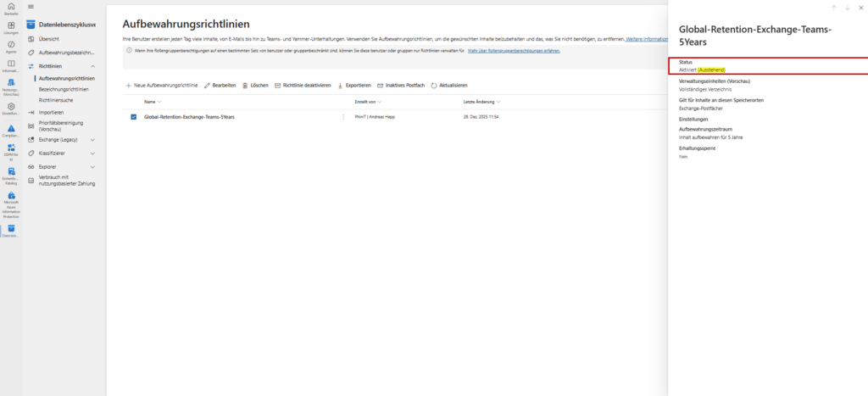Close the policy details panel

[860, 8]
